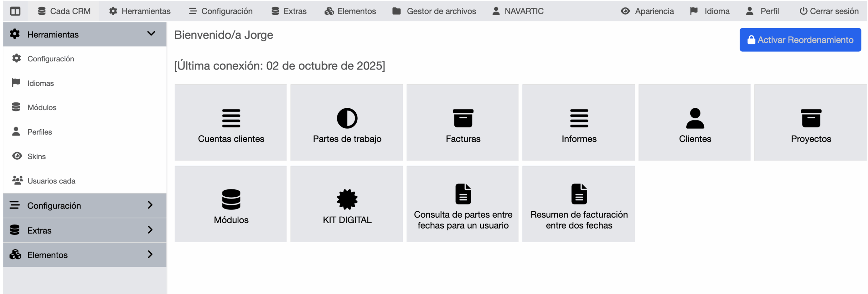Click Activar Reordenamiento button
Image resolution: width=868 pixels, height=294 pixels.
800,40
